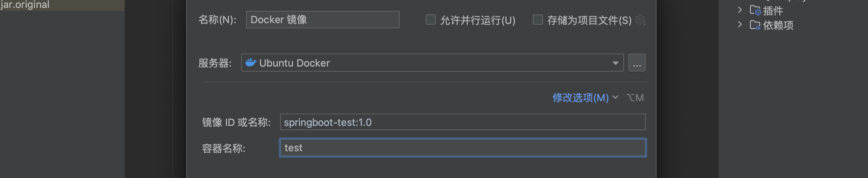Select the 插件 tree item label
Image resolution: width=868 pixels, height=178 pixels.
point(773,11)
